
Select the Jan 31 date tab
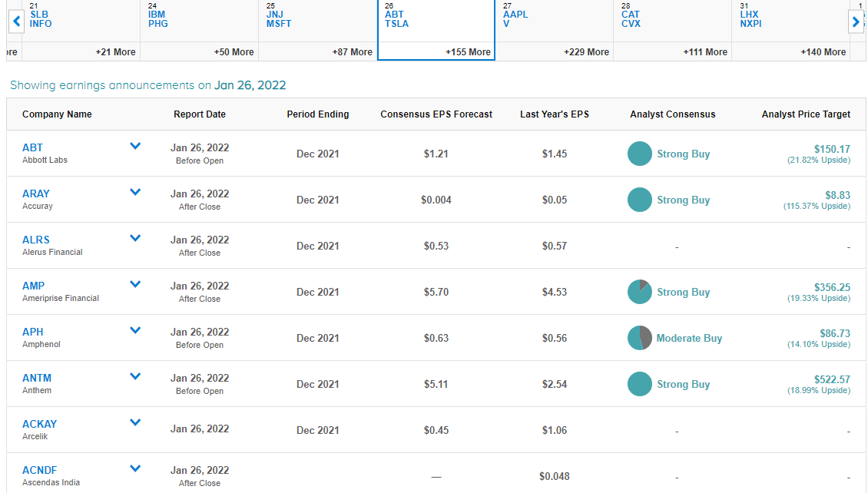[791, 30]
